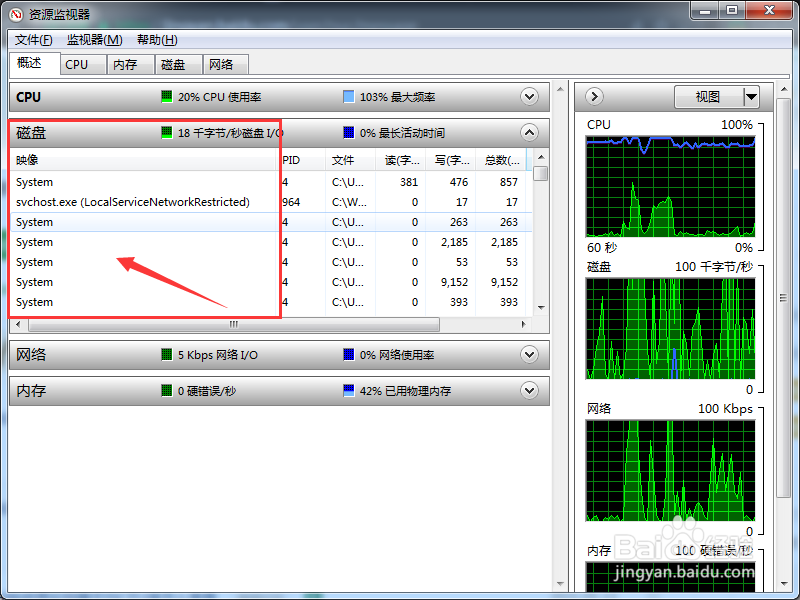Click the green CPU 使用率 indicator
The image size is (800, 600).
[166, 96]
